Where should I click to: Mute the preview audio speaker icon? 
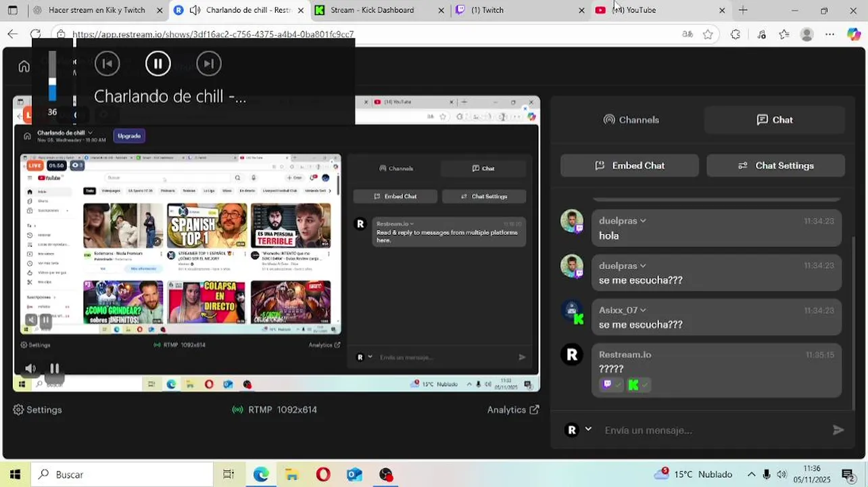point(30,369)
